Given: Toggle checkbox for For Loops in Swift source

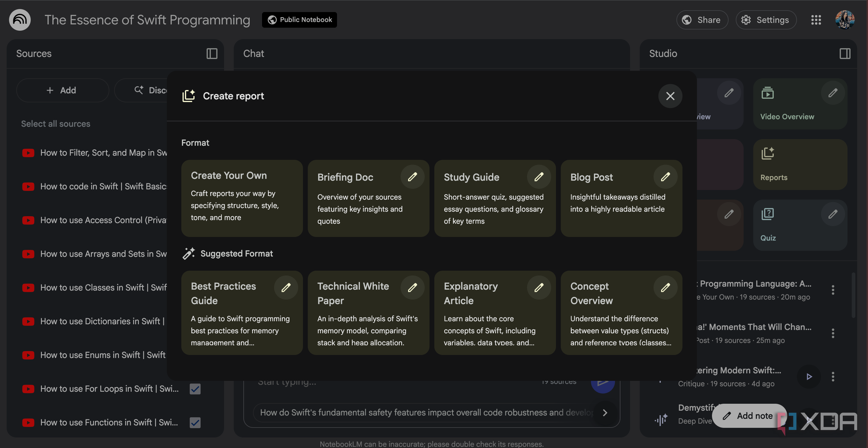Looking at the screenshot, I should pos(195,389).
